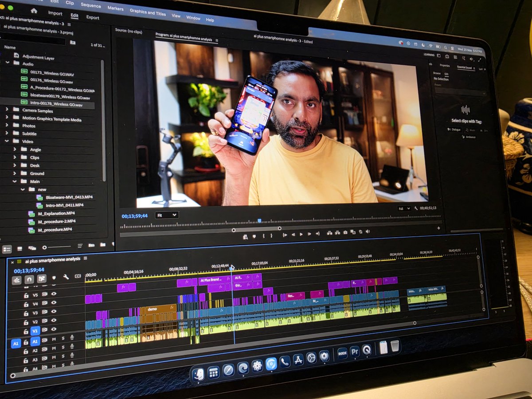This screenshot has height=399, width=532.
Task: Open the Window menu
Action: (x=193, y=18)
